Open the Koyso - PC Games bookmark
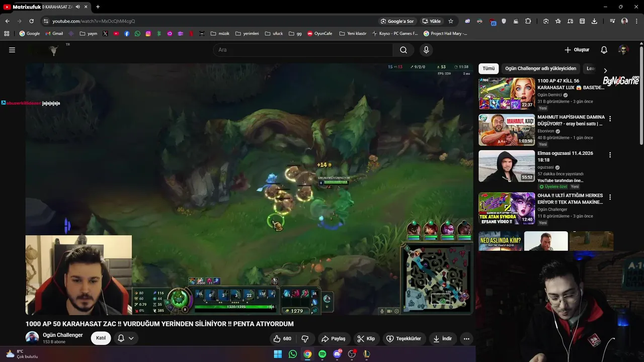The height and width of the screenshot is (362, 644). (395, 34)
